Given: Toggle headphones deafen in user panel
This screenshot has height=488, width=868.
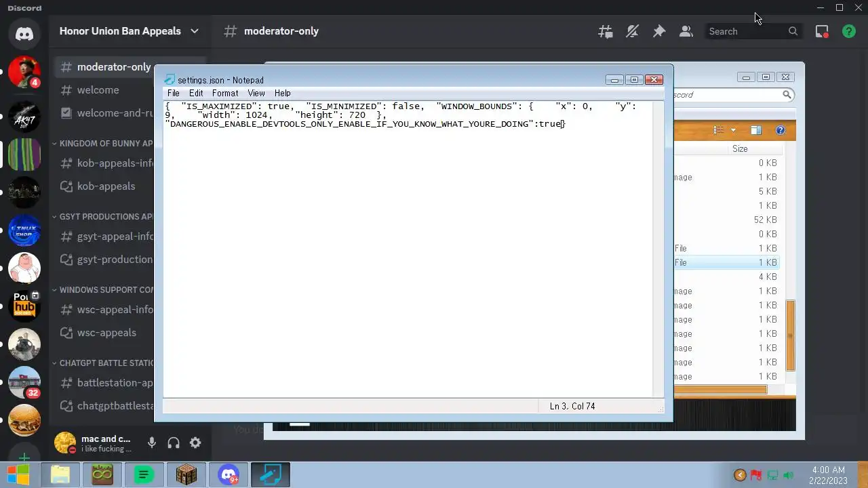Looking at the screenshot, I should 174,443.
